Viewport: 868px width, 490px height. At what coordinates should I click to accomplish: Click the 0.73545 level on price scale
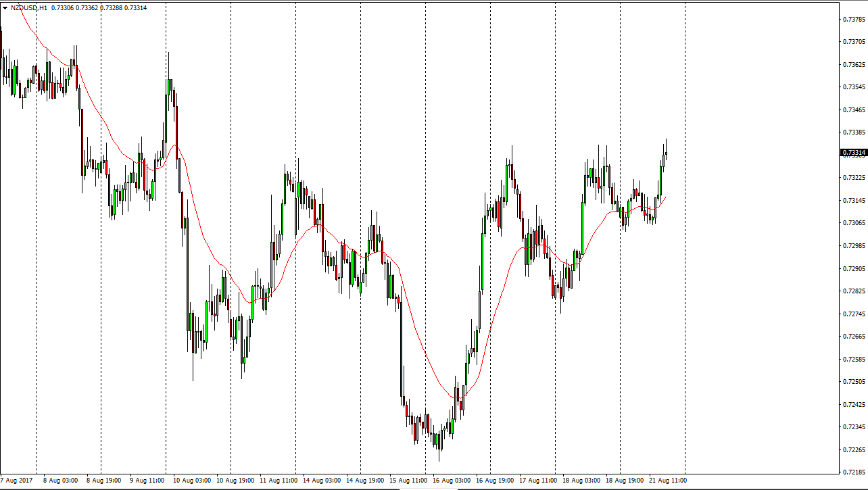(x=854, y=87)
